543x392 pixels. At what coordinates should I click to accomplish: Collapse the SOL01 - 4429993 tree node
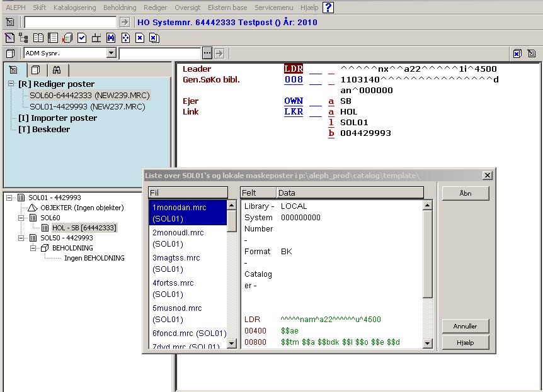click(x=9, y=198)
